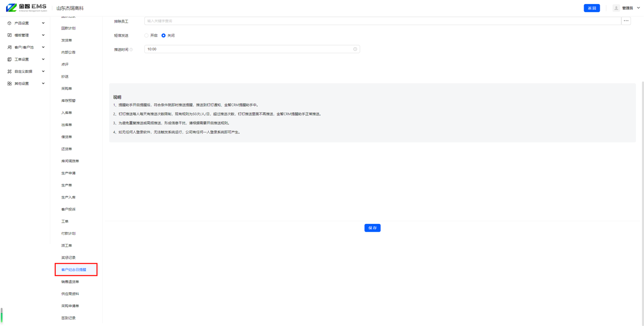Expand the 模板管理 menu chevron
The image size is (644, 326).
click(43, 35)
